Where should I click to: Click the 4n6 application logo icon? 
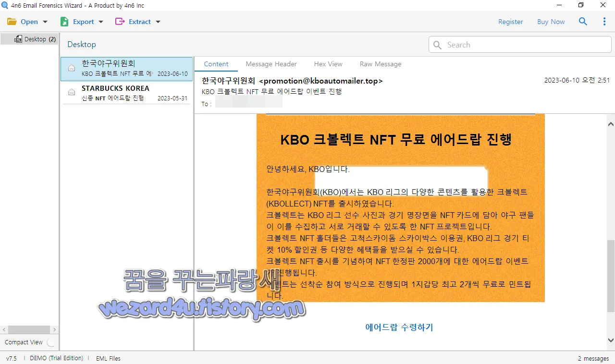point(5,5)
